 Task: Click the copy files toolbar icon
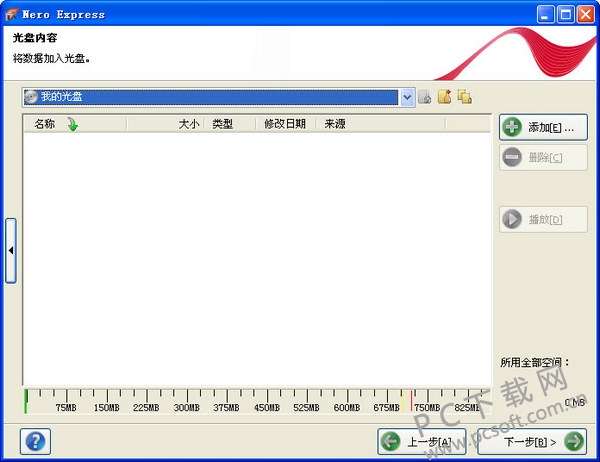click(x=465, y=97)
